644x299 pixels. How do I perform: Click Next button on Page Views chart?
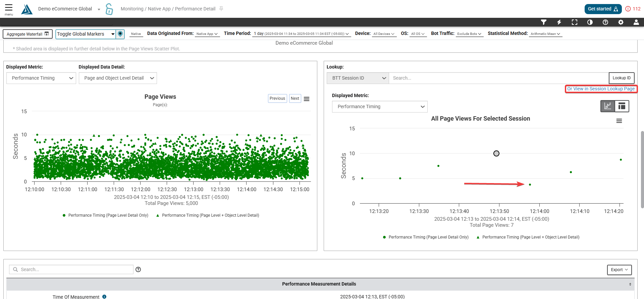[295, 98]
